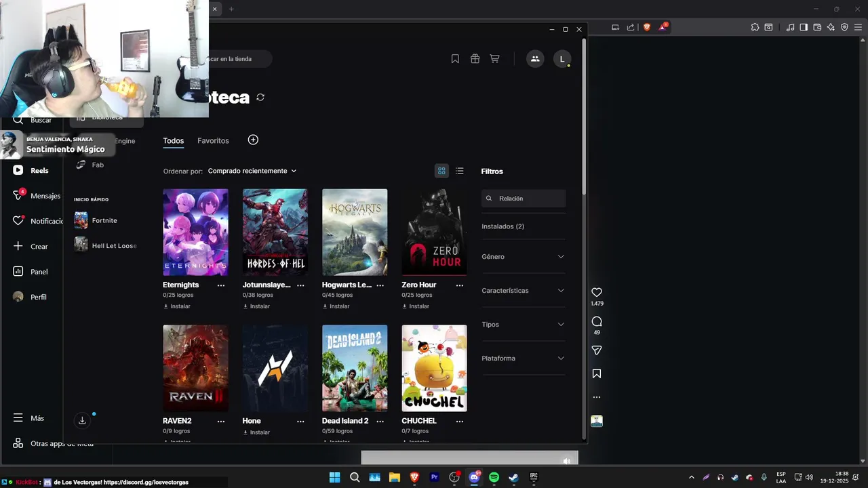The image size is (868, 488).
Task: Open the friends list icon
Action: click(535, 59)
